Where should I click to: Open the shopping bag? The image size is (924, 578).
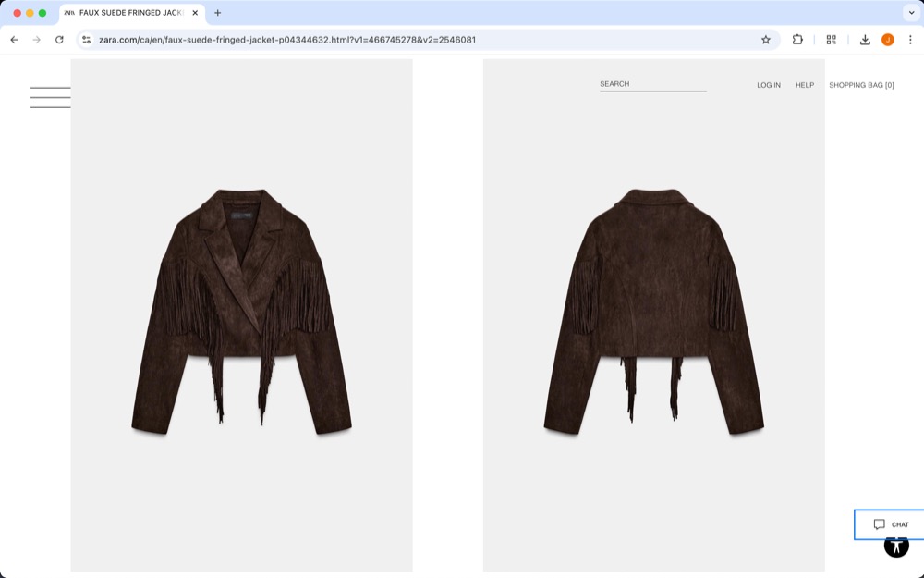[x=861, y=84]
